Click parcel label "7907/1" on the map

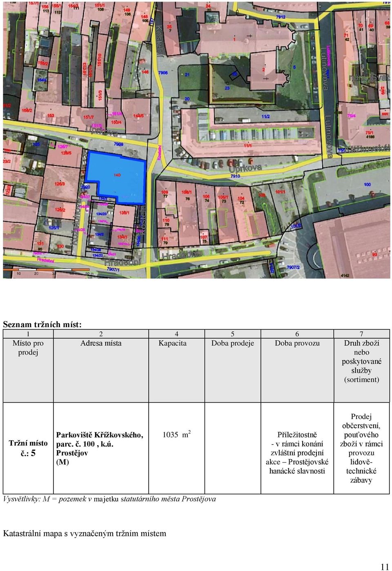pyautogui.click(x=113, y=269)
